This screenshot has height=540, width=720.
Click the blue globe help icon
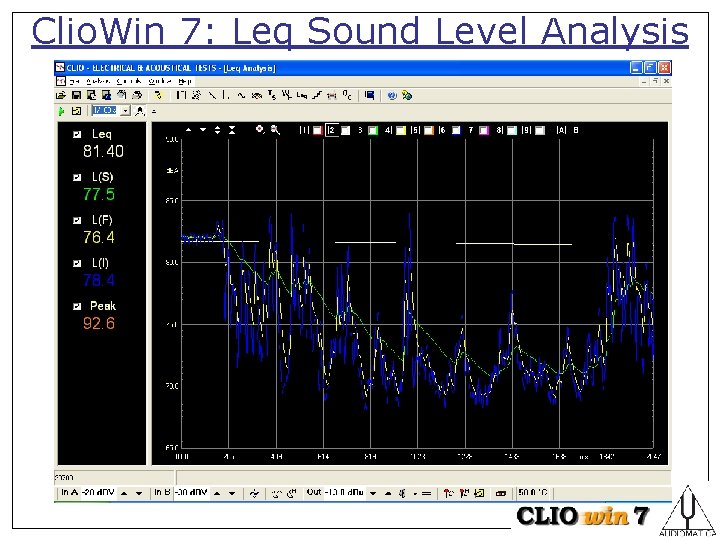click(x=392, y=96)
